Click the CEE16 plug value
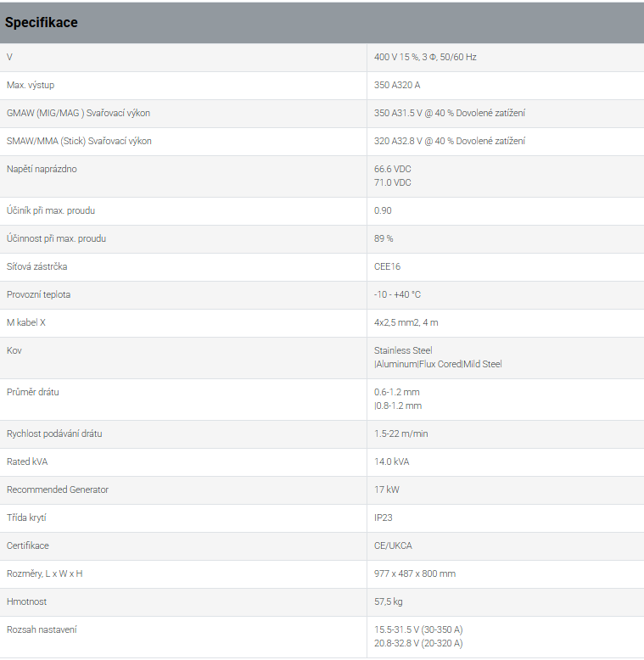 coord(387,267)
